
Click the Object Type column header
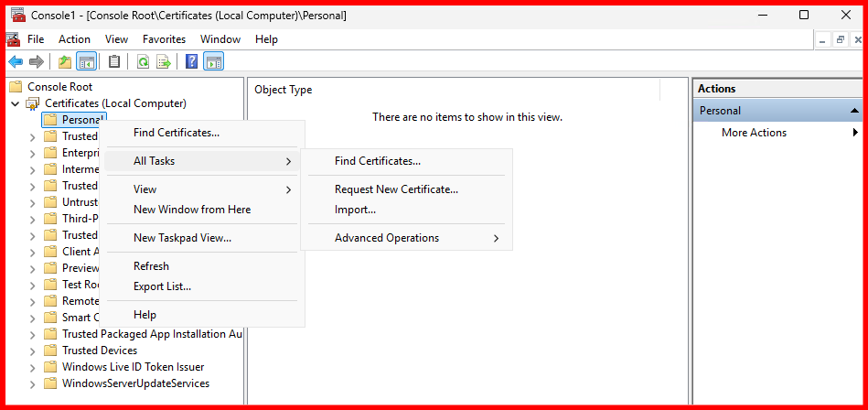(284, 90)
